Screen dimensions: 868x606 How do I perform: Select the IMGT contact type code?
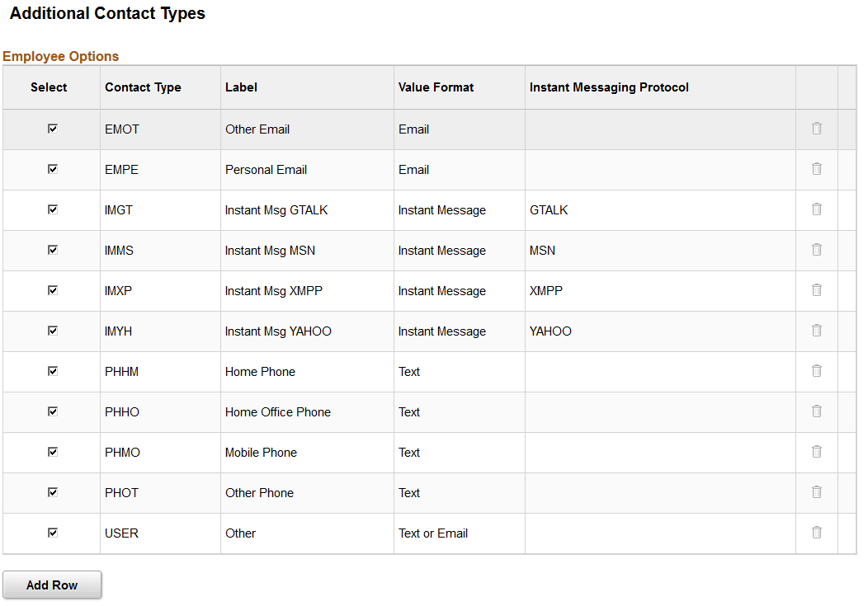tap(119, 209)
